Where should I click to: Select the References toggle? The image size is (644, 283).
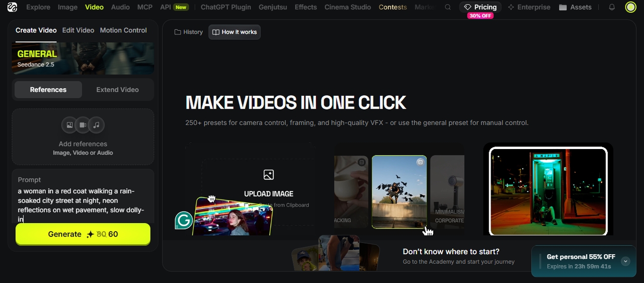(48, 90)
